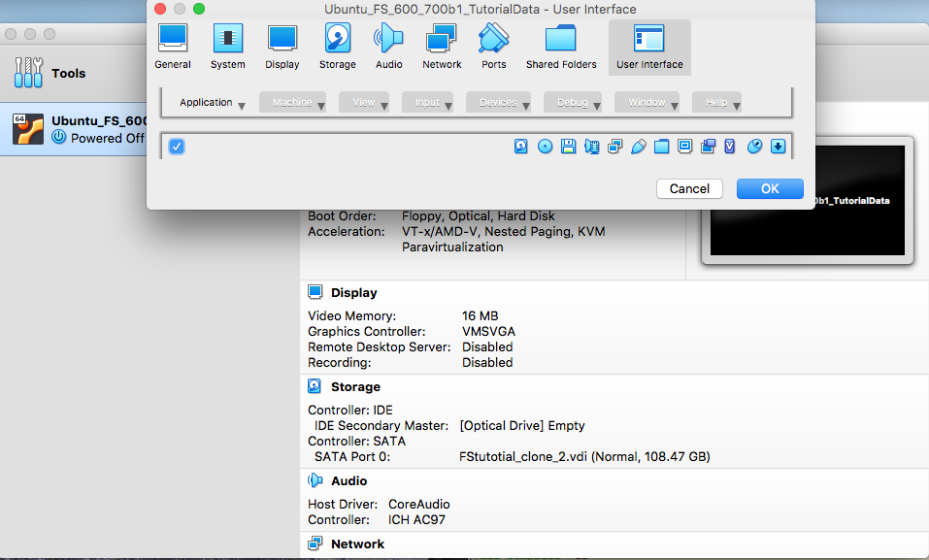
Task: Expand the Application menu dropdown
Action: (x=213, y=103)
